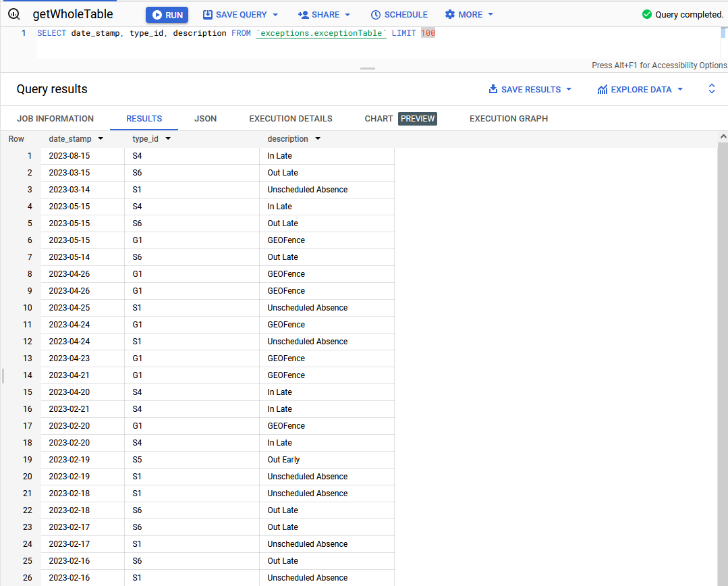Click the results table vertical scrollbar

[x=723, y=338]
